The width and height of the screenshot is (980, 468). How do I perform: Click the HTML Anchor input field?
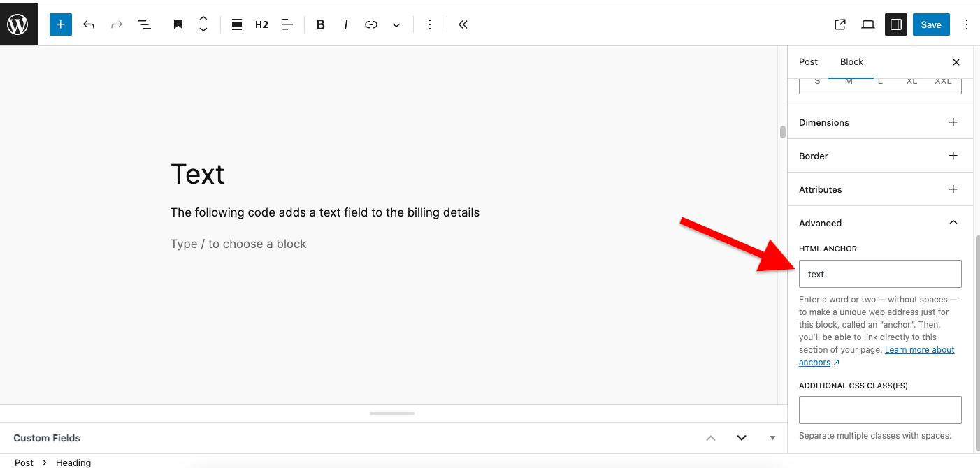coord(880,274)
